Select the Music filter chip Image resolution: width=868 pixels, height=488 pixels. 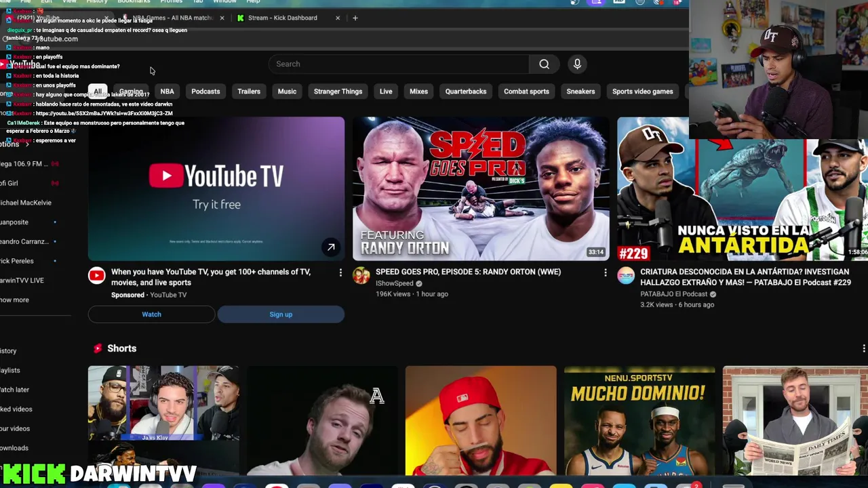point(287,91)
